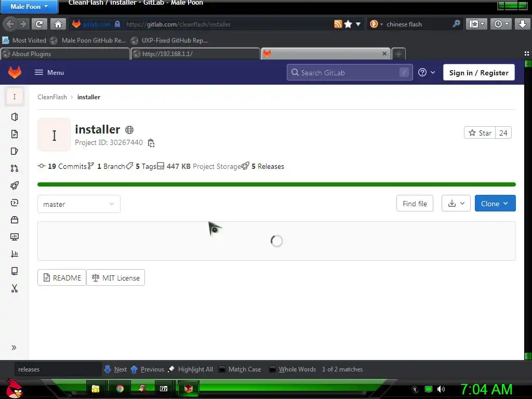The width and height of the screenshot is (532, 399).
Task: Click the GitLab fox logo in header
Action: click(x=15, y=72)
